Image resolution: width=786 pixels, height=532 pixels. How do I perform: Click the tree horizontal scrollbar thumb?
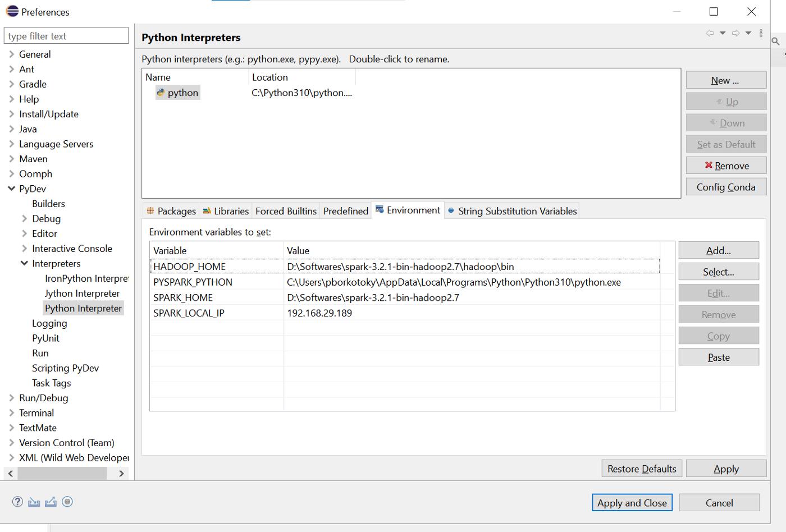pos(62,474)
